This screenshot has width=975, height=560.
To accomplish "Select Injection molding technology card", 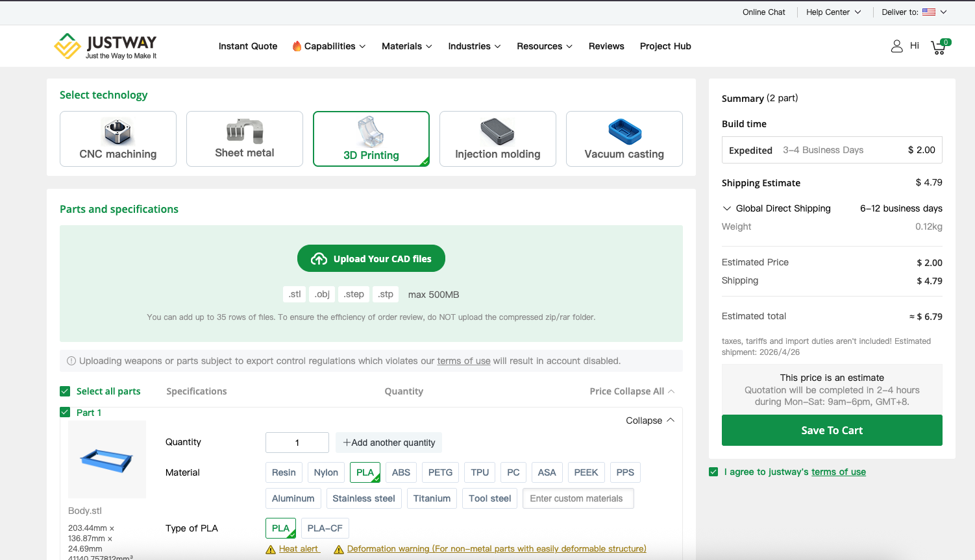I will pos(498,139).
